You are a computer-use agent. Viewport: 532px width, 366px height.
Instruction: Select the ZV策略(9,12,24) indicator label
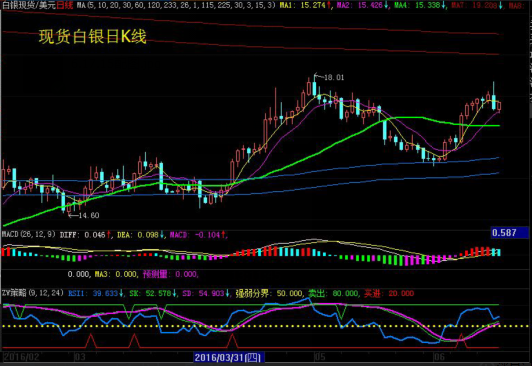33,293
